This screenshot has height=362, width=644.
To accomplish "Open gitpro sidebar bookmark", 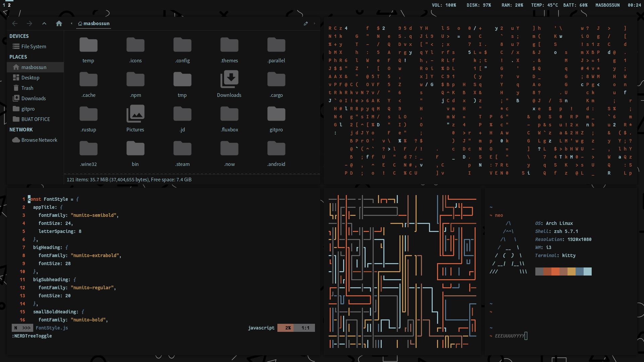I will (35, 109).
